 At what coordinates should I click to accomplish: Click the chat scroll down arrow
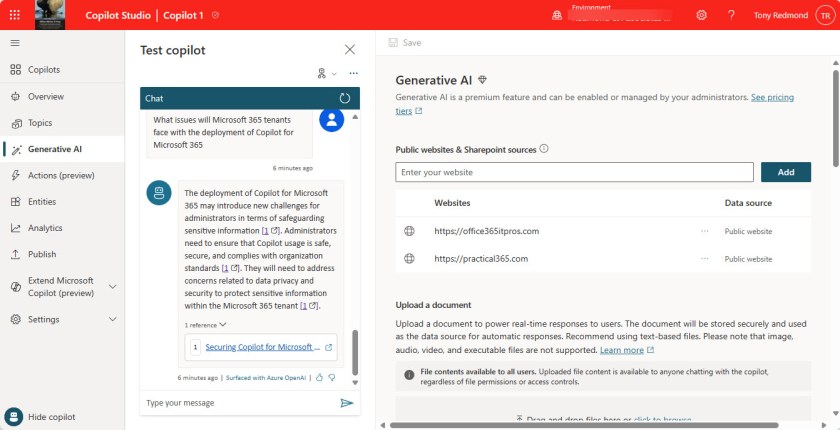coord(355,382)
